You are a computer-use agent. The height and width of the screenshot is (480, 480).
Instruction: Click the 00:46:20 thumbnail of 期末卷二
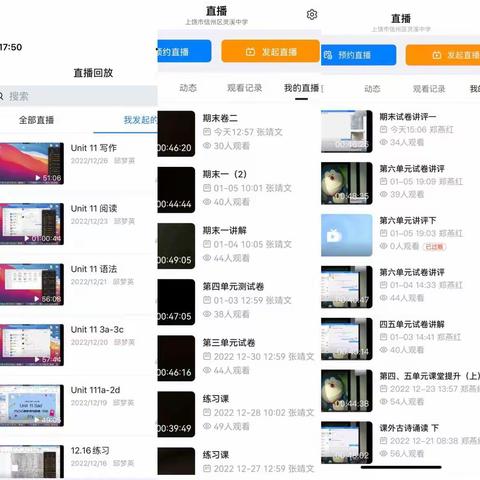(x=176, y=134)
